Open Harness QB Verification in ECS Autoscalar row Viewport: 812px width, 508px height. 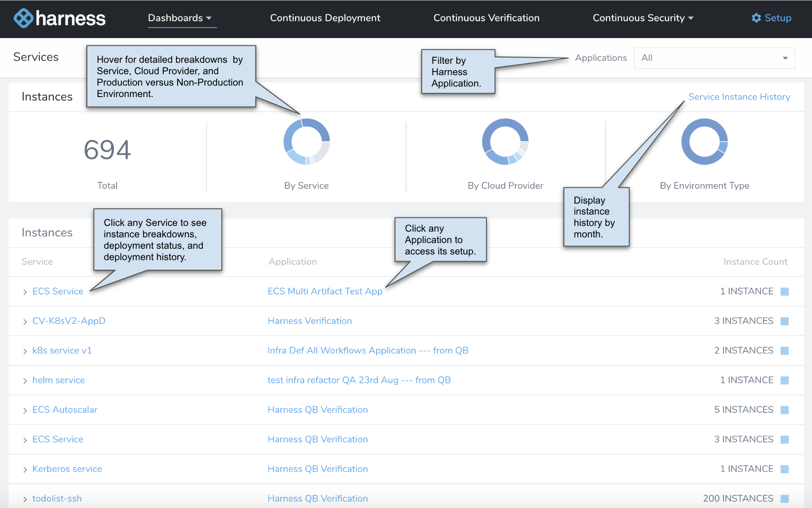[317, 410]
